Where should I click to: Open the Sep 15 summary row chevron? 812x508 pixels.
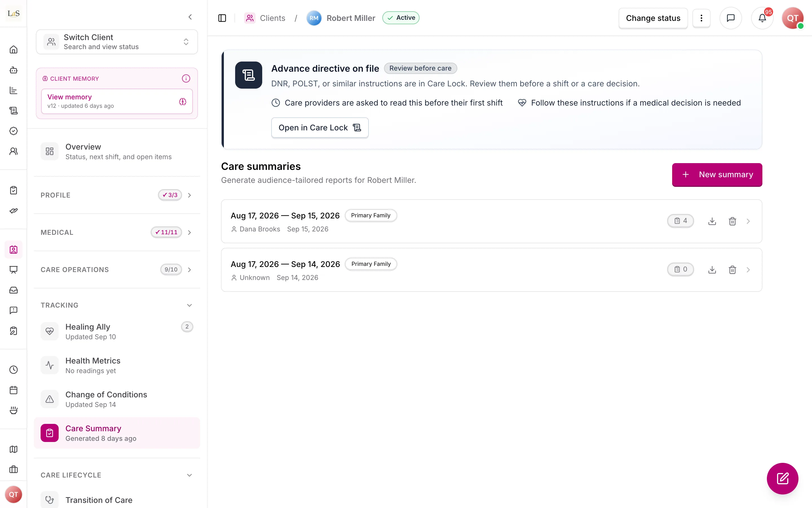point(748,221)
